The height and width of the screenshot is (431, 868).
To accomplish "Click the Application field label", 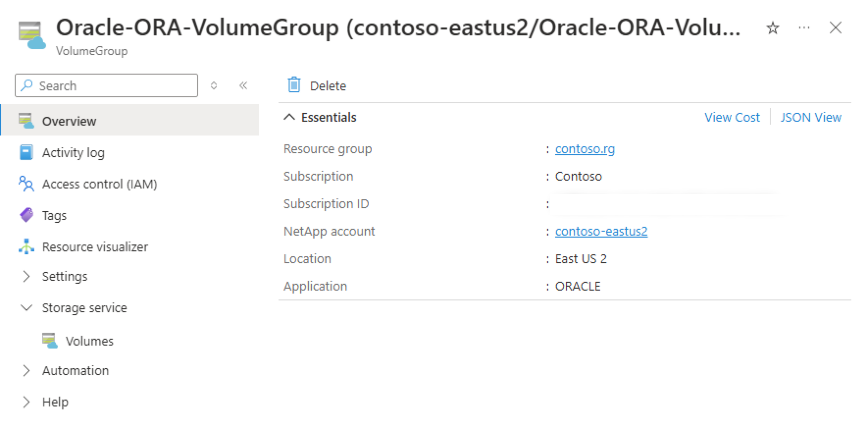I will click(315, 286).
